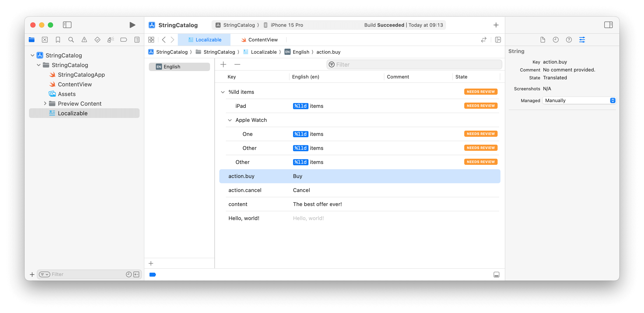Click the swap editor options arrows

tap(484, 40)
